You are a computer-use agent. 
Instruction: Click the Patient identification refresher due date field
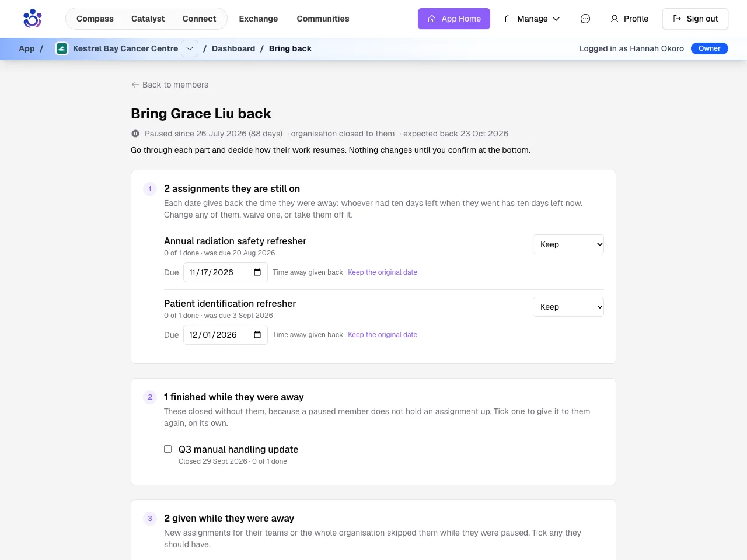[x=225, y=335]
